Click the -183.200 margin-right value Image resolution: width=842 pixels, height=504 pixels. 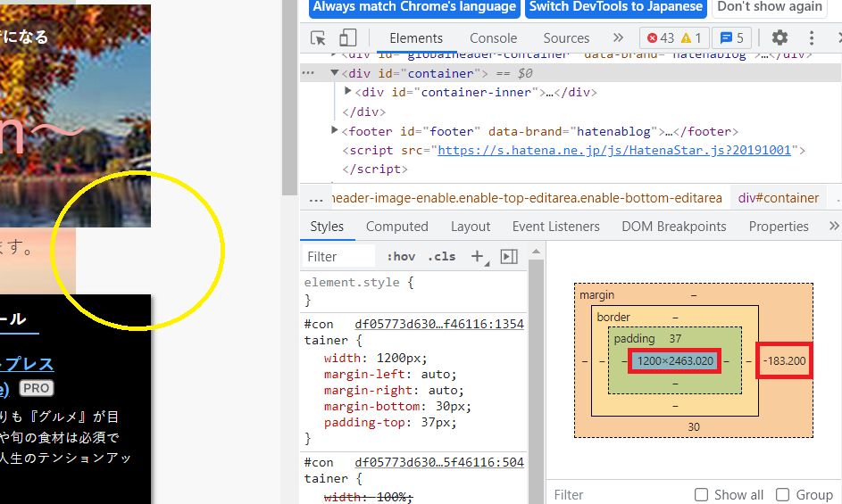click(785, 360)
